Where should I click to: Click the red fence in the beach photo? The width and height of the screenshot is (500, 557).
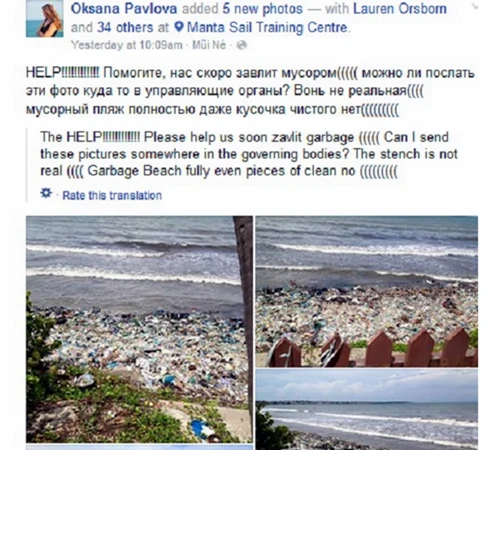(373, 348)
